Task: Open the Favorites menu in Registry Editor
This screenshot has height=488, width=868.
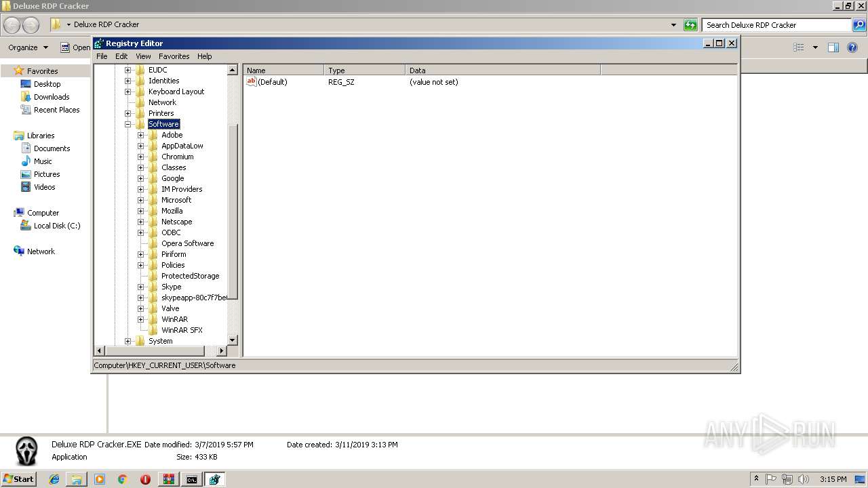Action: click(x=174, y=56)
